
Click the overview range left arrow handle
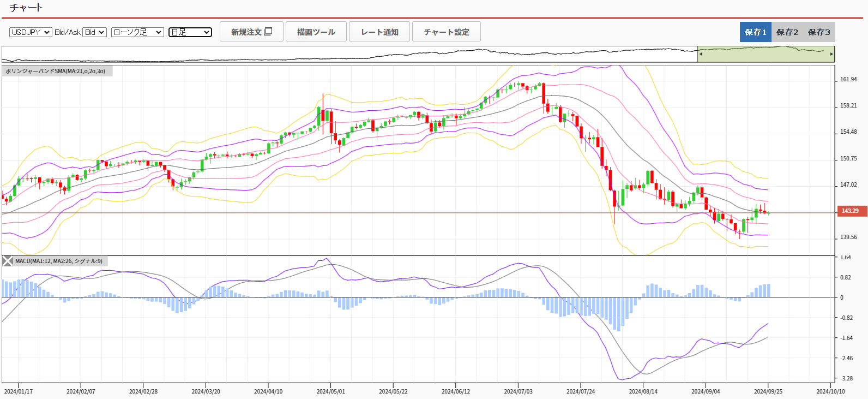(701, 54)
